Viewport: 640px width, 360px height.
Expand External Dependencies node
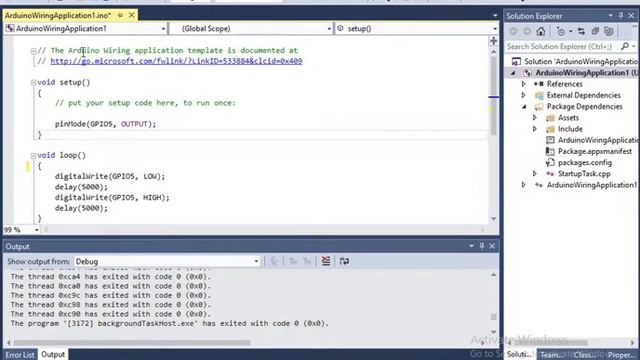[x=524, y=95]
